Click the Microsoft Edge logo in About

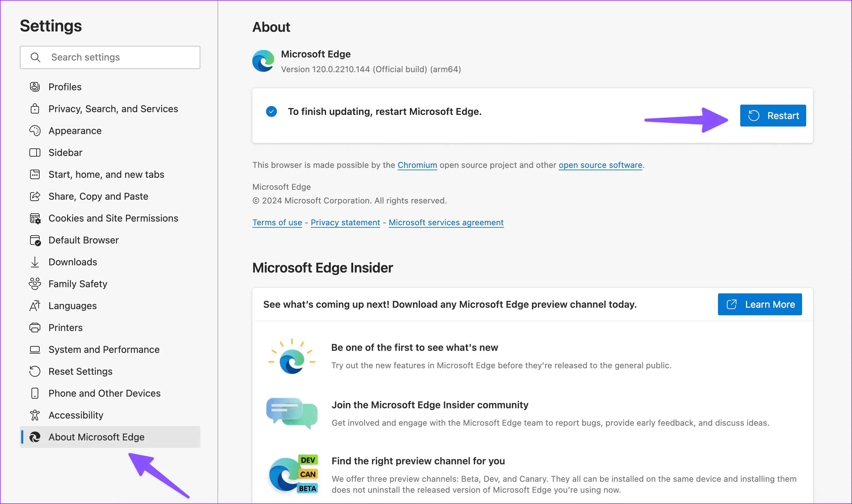263,61
